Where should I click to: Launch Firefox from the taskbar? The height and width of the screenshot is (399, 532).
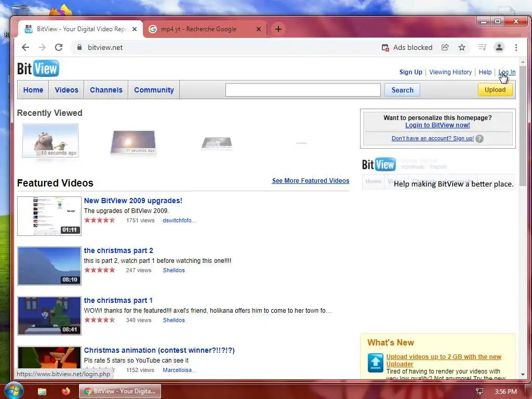(66, 391)
